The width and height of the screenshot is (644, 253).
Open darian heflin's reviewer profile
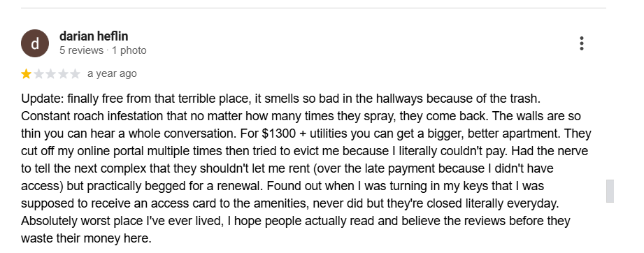(x=94, y=36)
